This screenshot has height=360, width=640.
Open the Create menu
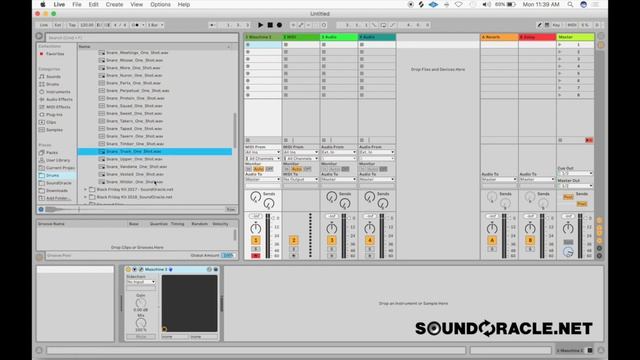click(114, 4)
